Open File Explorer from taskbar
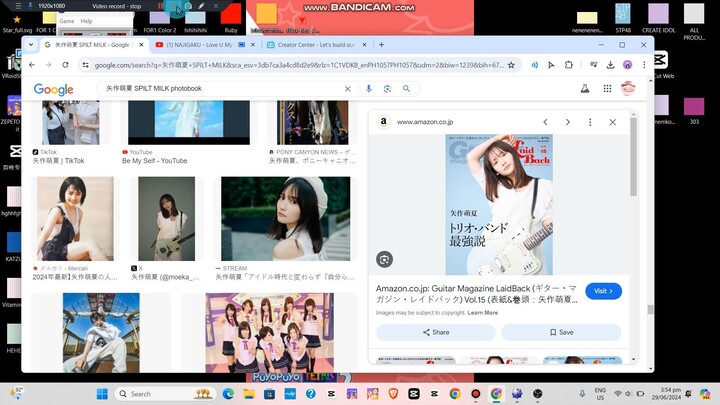 [249, 394]
